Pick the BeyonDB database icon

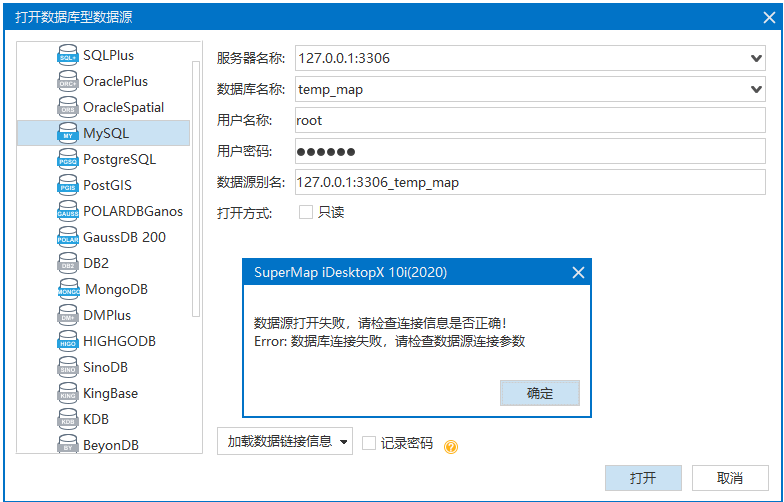pos(68,444)
